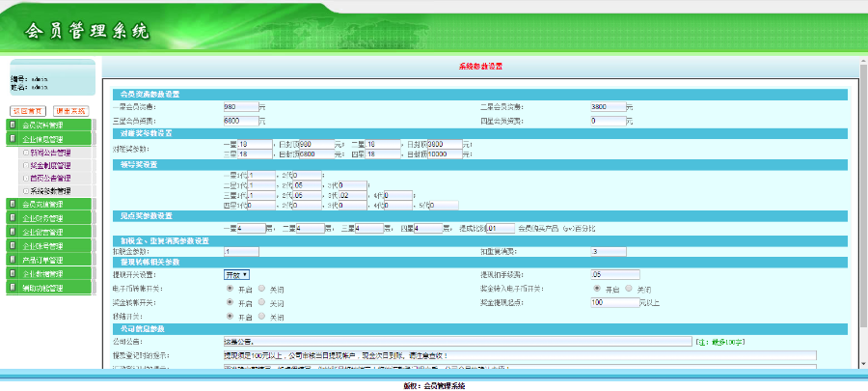Click the 二星 日封顶 field showing 3800
The width and height of the screenshot is (868, 391).
tap(445, 145)
